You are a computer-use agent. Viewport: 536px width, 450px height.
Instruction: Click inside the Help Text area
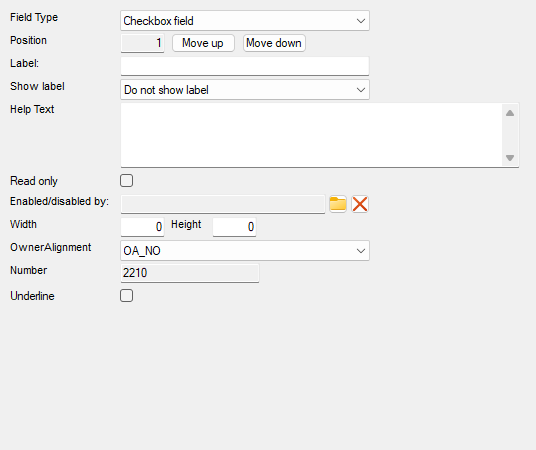(x=311, y=135)
